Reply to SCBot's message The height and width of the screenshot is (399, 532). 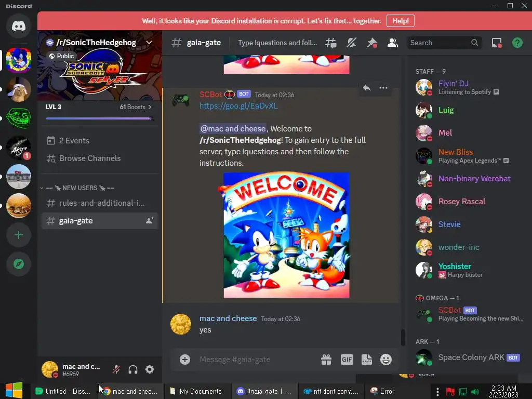(x=367, y=88)
